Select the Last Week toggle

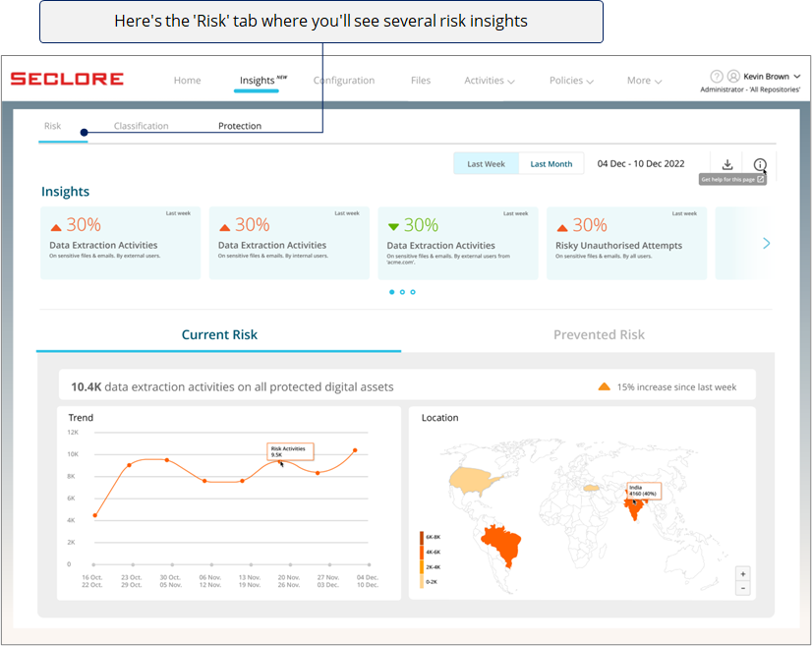pos(486,163)
